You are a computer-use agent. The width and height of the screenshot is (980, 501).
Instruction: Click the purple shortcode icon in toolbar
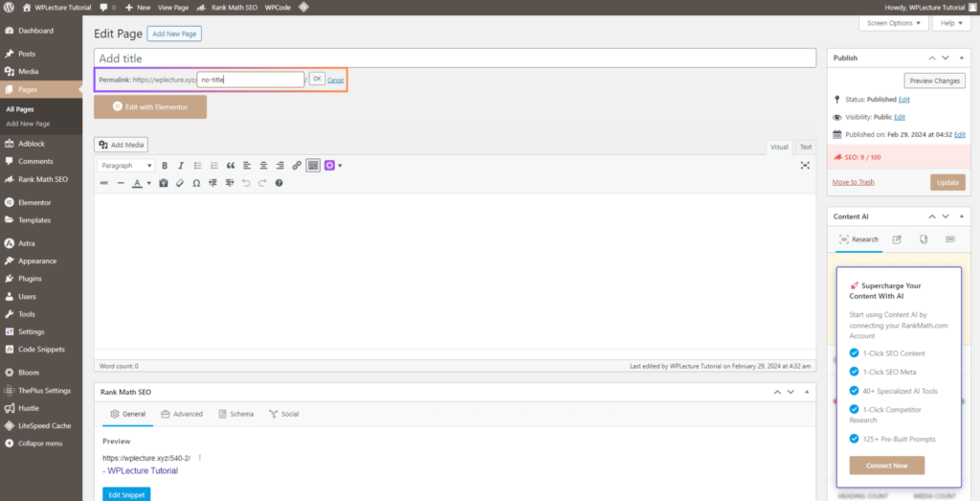[x=329, y=166]
